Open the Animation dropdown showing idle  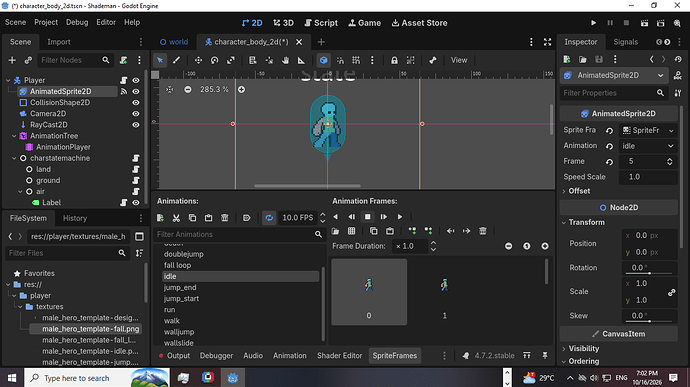pyautogui.click(x=648, y=146)
